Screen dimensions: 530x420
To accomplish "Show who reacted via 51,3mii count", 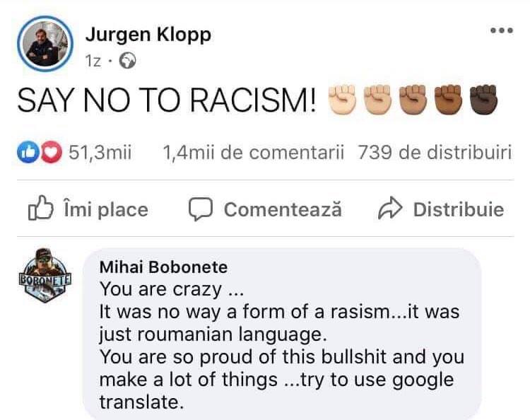I will tap(100, 152).
